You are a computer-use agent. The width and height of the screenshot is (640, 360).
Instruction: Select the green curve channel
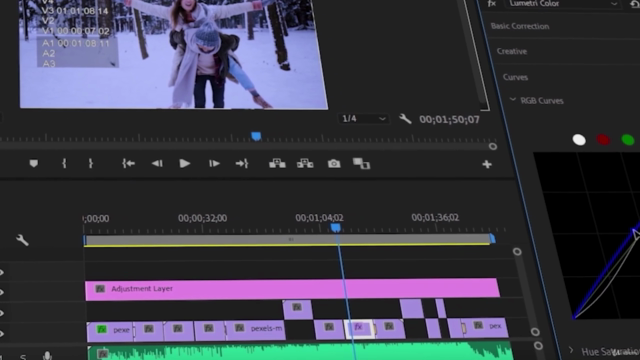point(628,140)
